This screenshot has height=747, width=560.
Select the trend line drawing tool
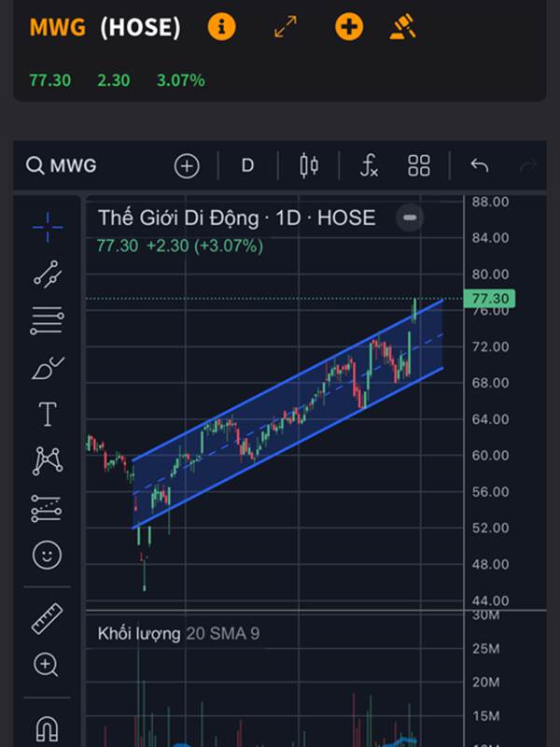(48, 274)
